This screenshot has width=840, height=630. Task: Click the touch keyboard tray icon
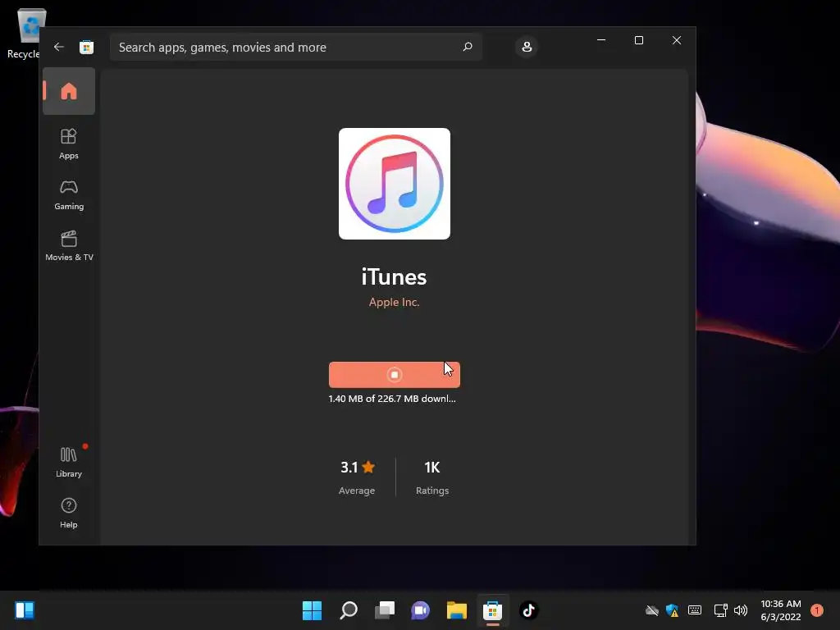click(695, 610)
